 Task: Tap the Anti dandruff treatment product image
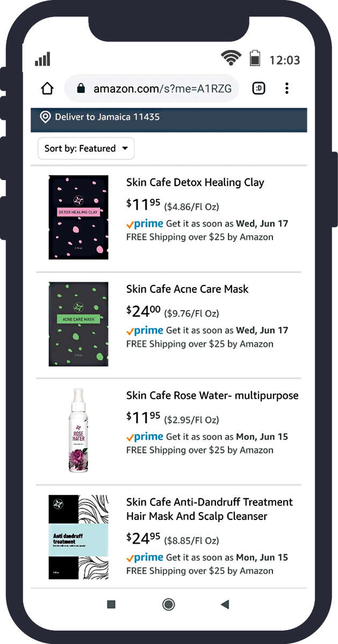pyautogui.click(x=78, y=537)
